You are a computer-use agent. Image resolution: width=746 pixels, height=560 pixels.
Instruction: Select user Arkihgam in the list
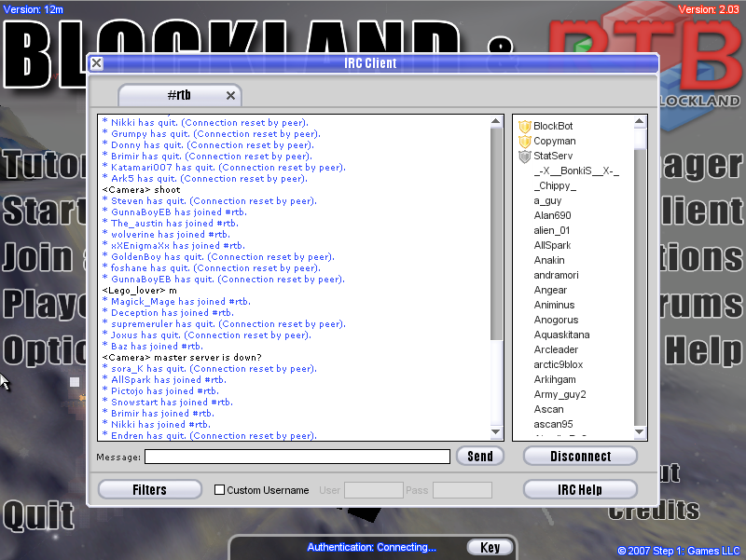(x=555, y=379)
